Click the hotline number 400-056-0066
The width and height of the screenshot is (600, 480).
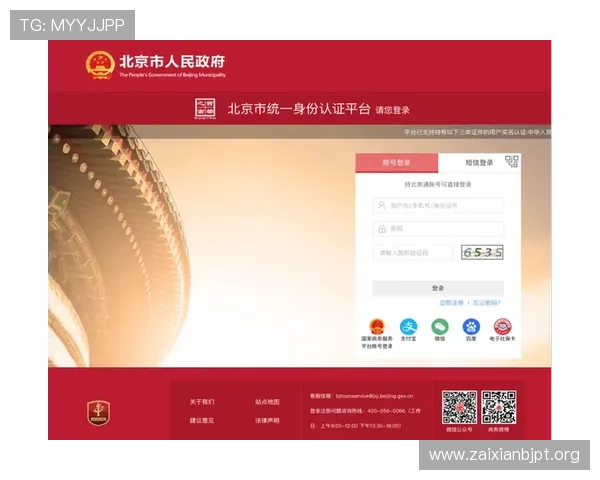[386, 411]
